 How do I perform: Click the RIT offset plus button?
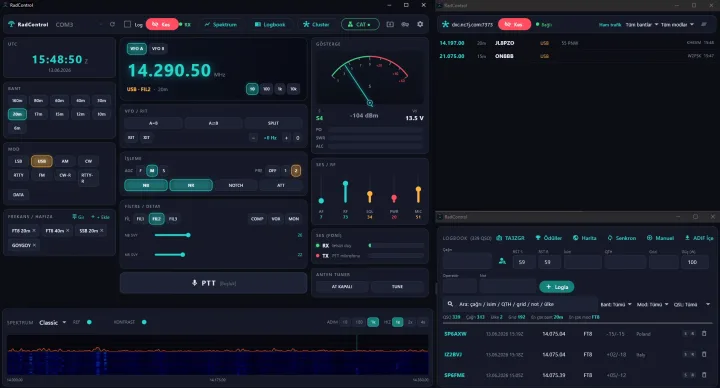(x=287, y=138)
